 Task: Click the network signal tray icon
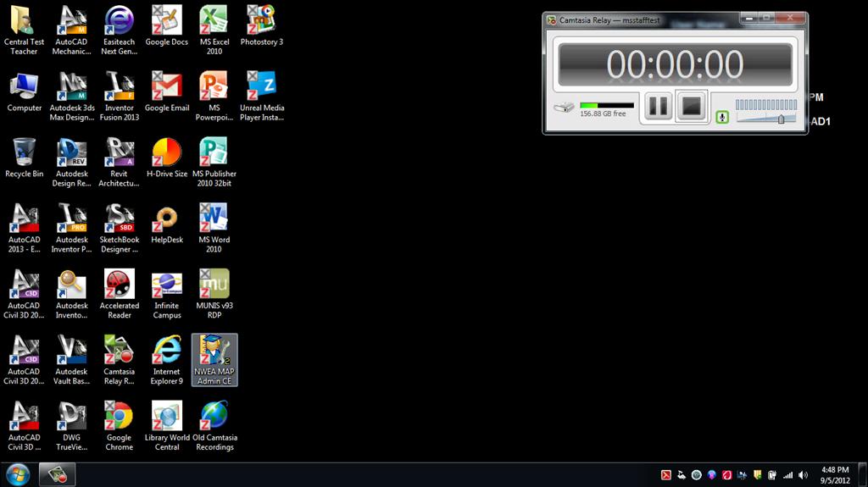[x=787, y=475]
